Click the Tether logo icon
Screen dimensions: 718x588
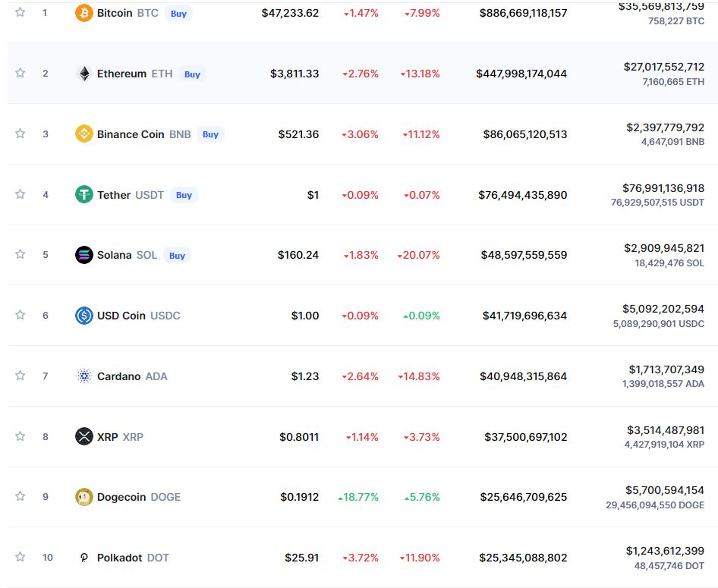84,194
